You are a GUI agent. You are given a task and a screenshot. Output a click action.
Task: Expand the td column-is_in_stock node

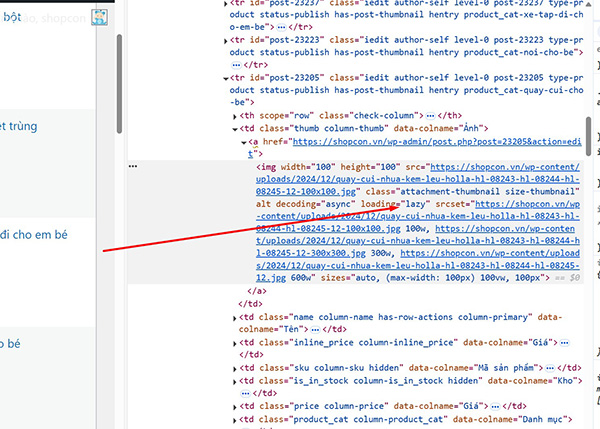235,382
